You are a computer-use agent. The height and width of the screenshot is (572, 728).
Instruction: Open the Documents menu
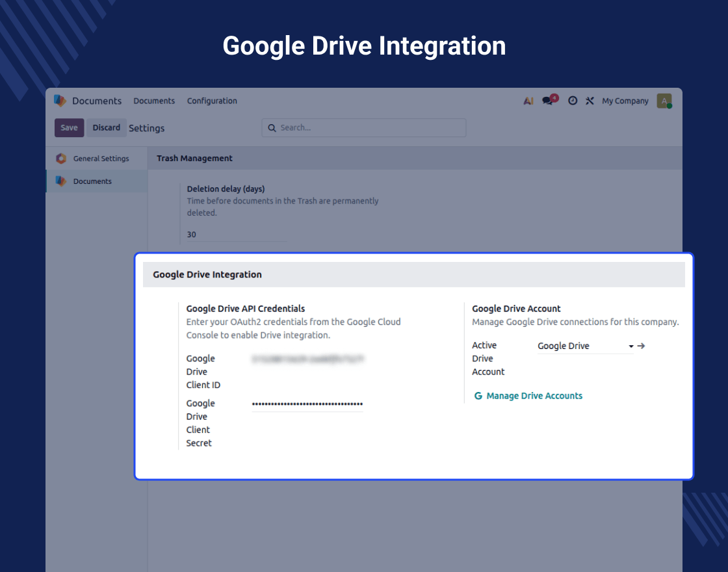point(154,101)
